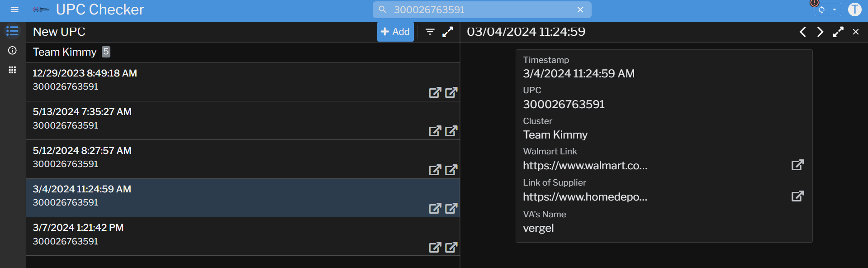Click the Add button

(x=395, y=32)
